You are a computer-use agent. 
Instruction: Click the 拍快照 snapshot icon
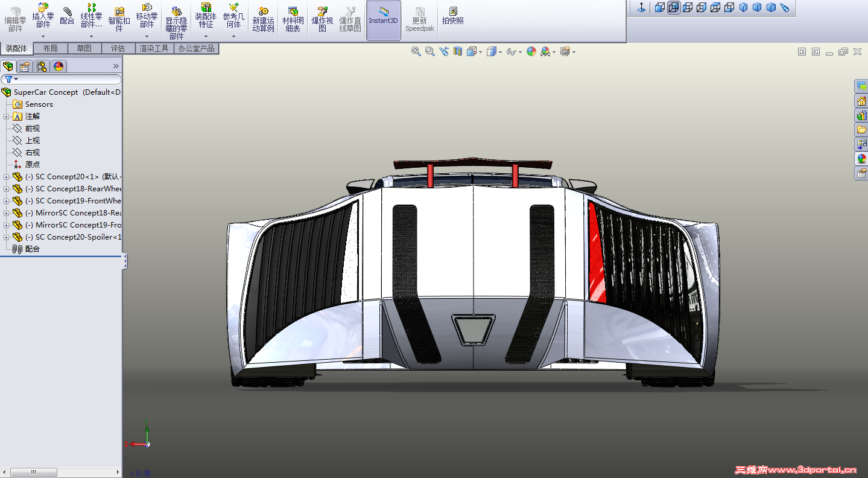(x=453, y=16)
